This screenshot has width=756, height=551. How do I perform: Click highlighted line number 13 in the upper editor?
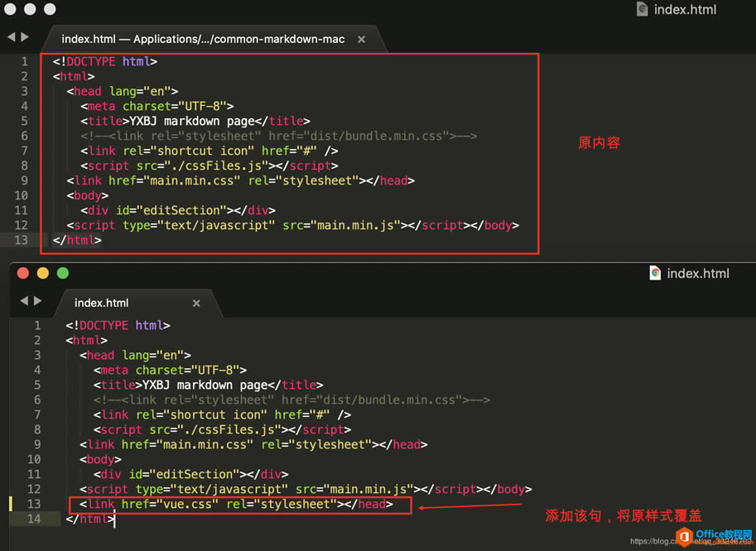click(x=21, y=240)
